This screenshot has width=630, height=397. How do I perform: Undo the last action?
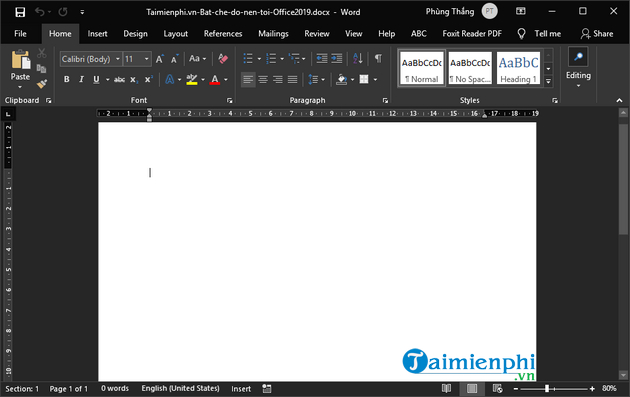coord(39,12)
